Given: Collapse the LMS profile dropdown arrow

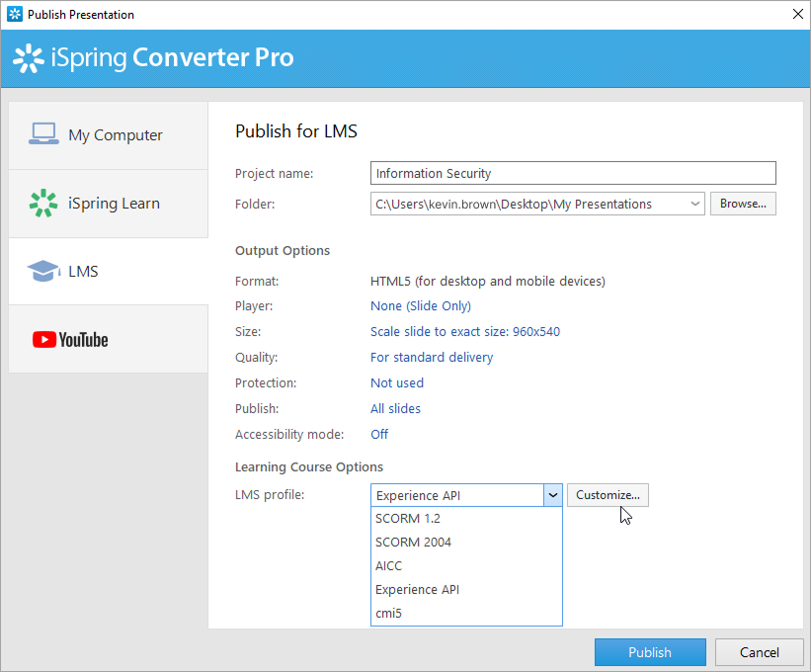Looking at the screenshot, I should point(553,495).
